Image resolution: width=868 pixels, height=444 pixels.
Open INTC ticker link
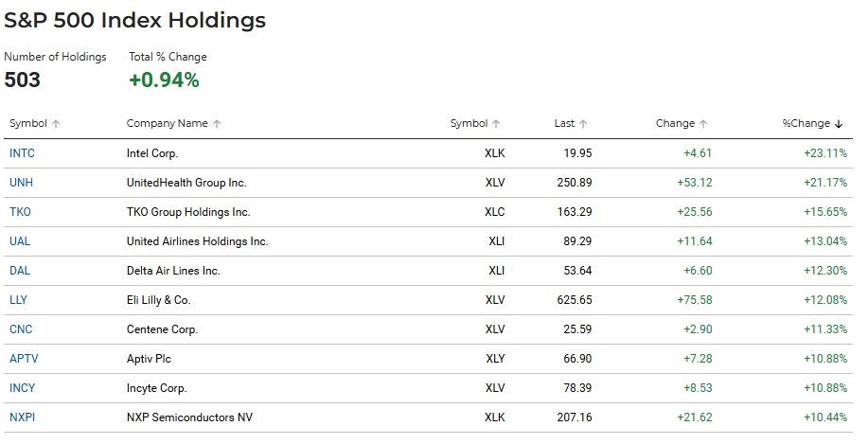point(22,153)
